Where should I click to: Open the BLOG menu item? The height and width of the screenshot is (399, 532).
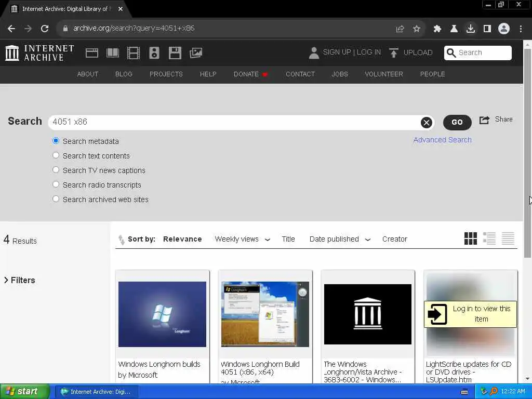point(124,74)
